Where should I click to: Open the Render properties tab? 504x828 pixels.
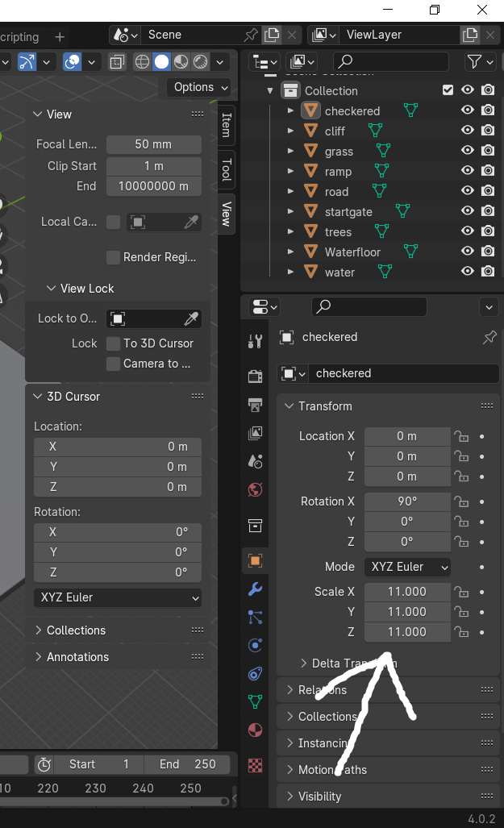click(255, 376)
